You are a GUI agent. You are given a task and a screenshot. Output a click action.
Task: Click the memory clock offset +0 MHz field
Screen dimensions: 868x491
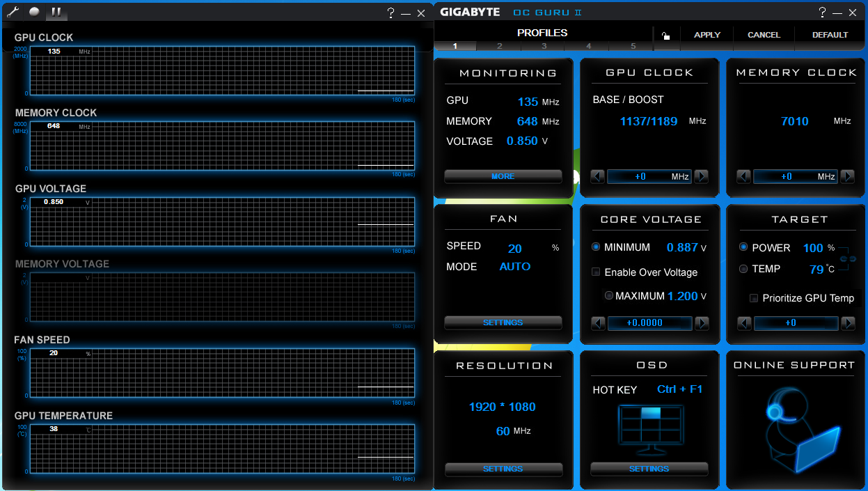coord(796,177)
